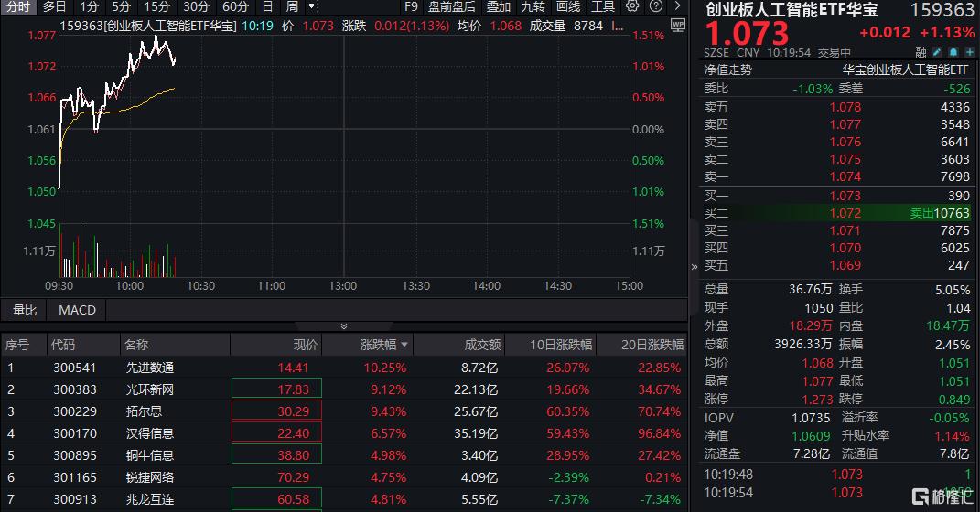Viewport: 980px width, 512px height.
Task: Click the 买五 bid price 1.069
Action: [x=845, y=266]
